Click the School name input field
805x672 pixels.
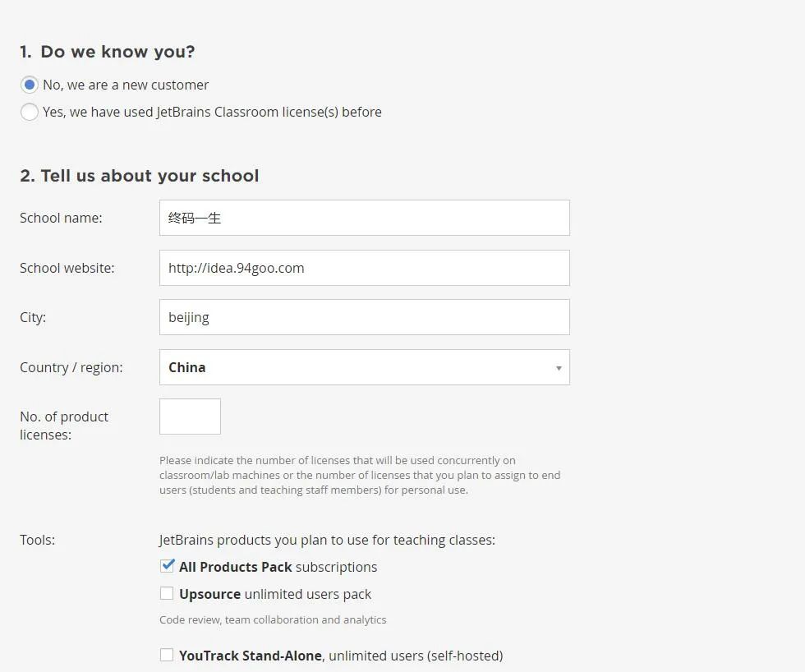point(364,218)
